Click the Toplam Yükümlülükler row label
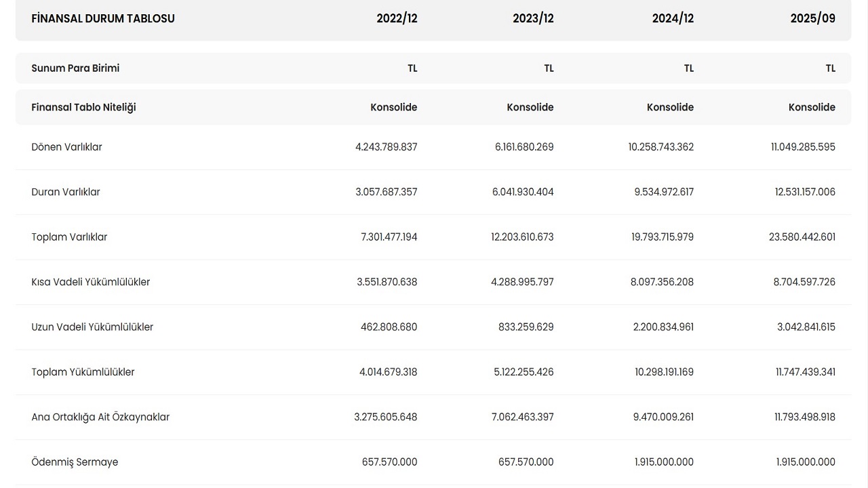The width and height of the screenshot is (868, 488). [x=83, y=372]
